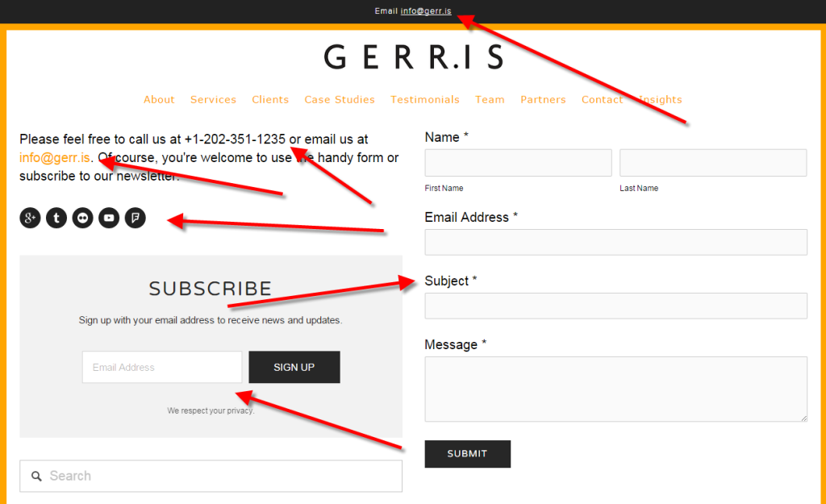Viewport: 826px width, 504px height.
Task: Click the First Name input field
Action: point(517,162)
